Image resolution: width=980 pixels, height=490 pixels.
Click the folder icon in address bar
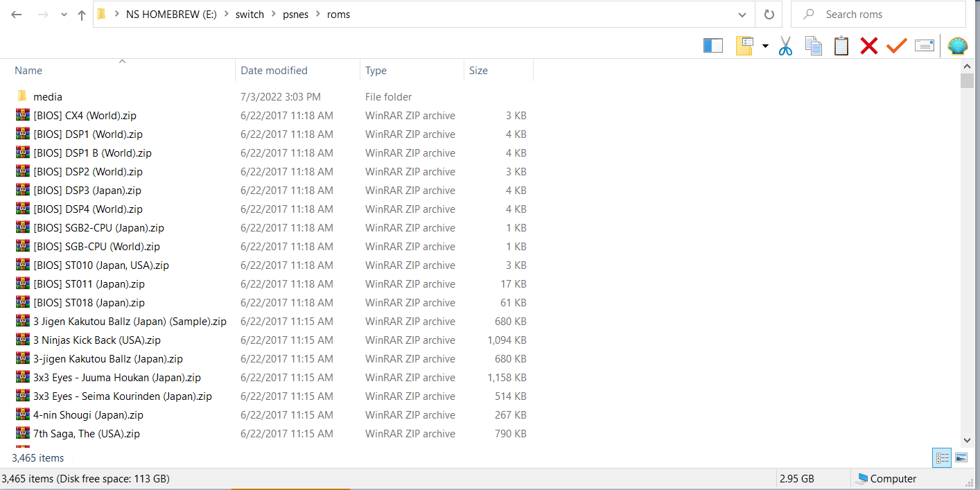(x=101, y=14)
